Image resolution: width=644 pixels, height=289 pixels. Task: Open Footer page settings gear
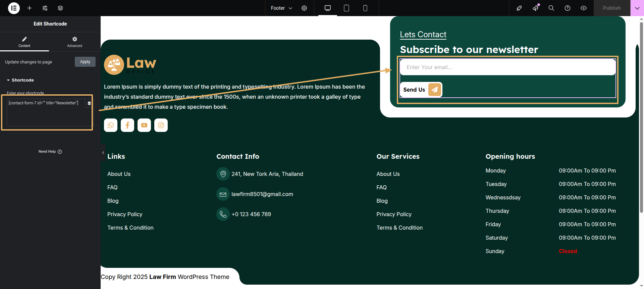[x=304, y=8]
